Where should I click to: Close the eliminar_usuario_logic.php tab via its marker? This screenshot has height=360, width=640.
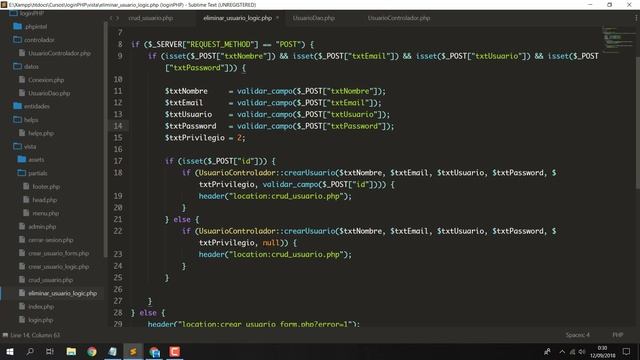(278, 18)
